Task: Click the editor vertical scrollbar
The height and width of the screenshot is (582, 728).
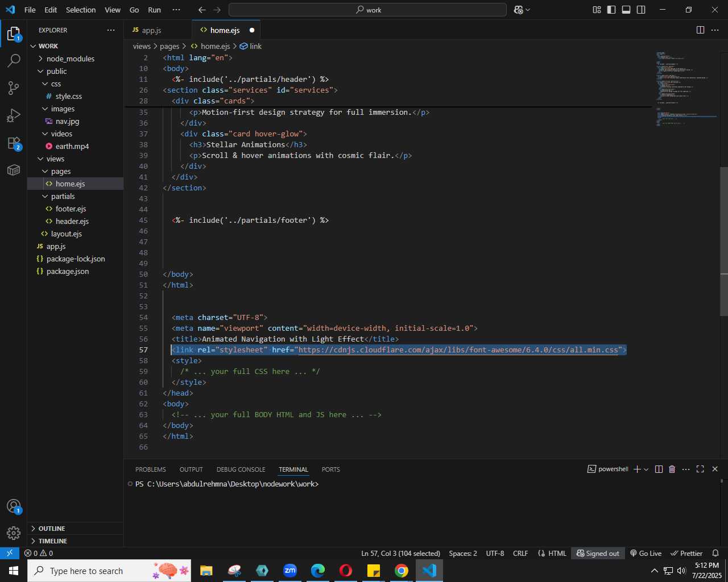Action: pos(723,242)
